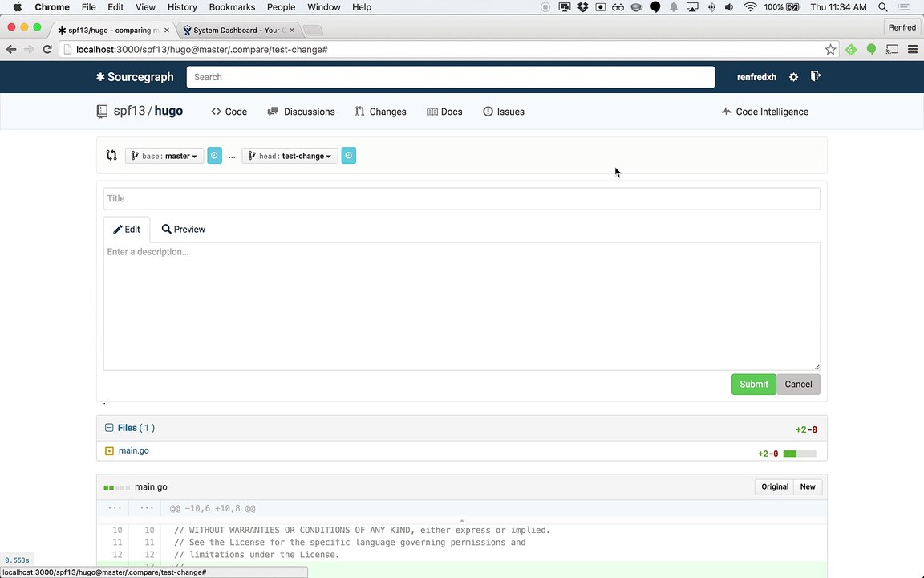Image resolution: width=924 pixels, height=578 pixels.
Task: Bookmark this page with star icon
Action: [830, 50]
